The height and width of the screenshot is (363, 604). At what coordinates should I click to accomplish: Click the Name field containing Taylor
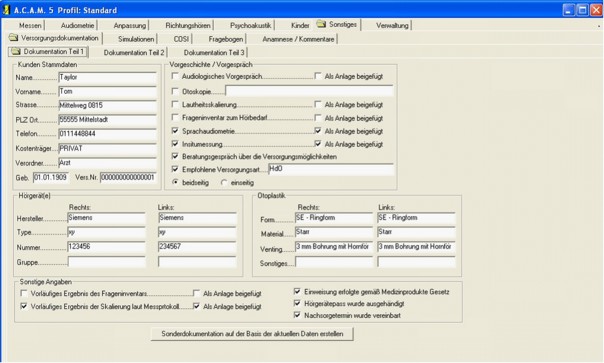(107, 77)
